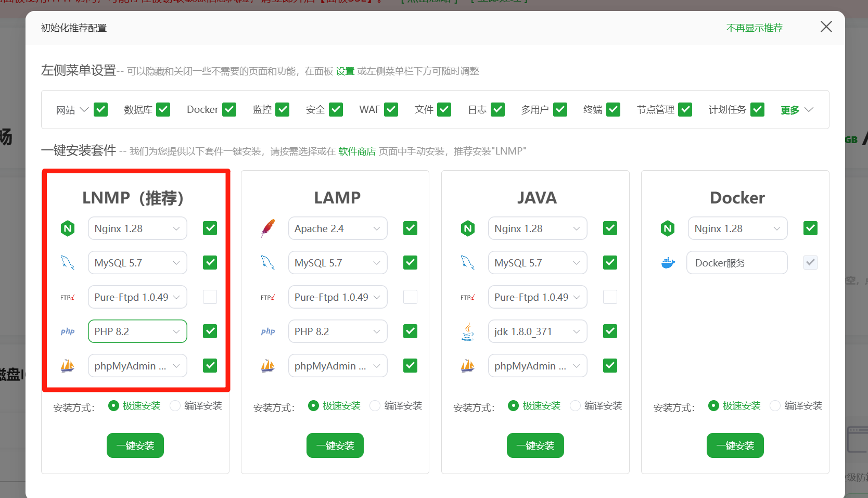
Task: Toggle the Docker menu checkbox in the left menu settings
Action: 229,110
